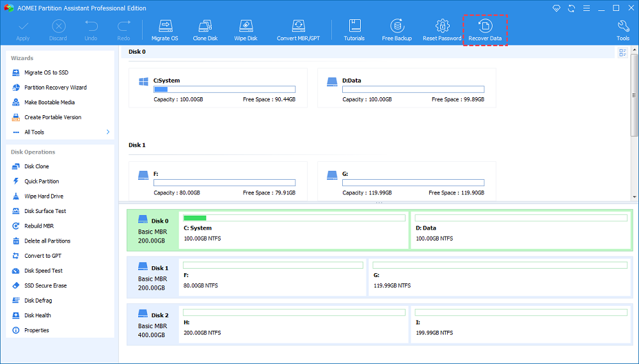Screen dimensions: 639x364
Task: Select the Disk 1 Basic MBR block
Action: (152, 278)
